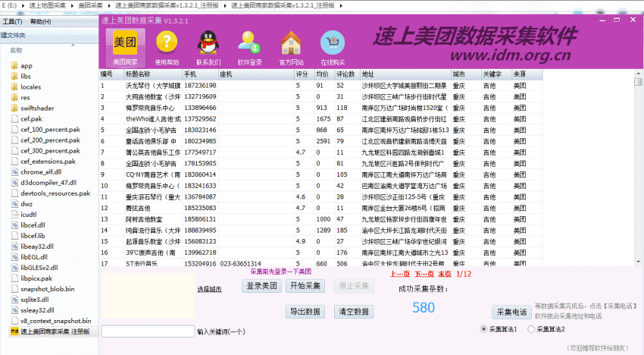Select row with 阿树吉他教室
This screenshot has height=355, width=644.
320,219
